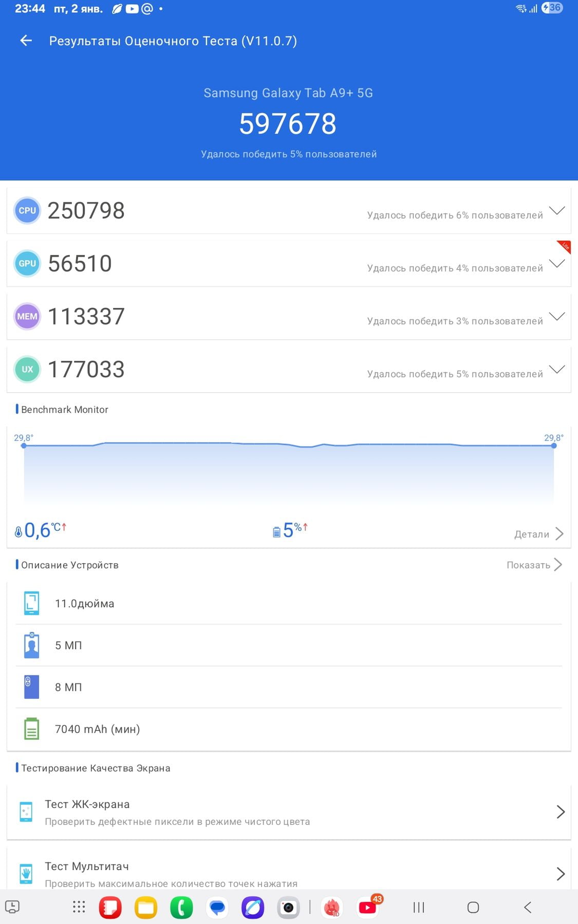Tap the CPU score badge icon
Image resolution: width=578 pixels, height=924 pixels.
pos(27,210)
